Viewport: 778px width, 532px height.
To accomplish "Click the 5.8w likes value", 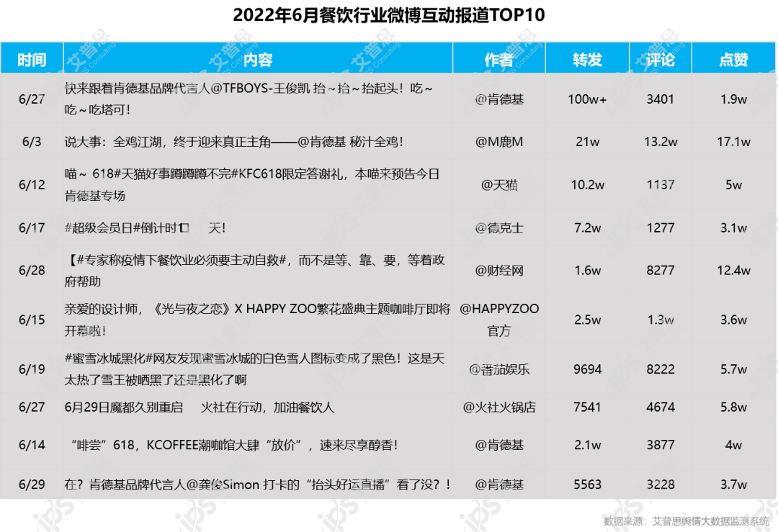I will pos(733,407).
